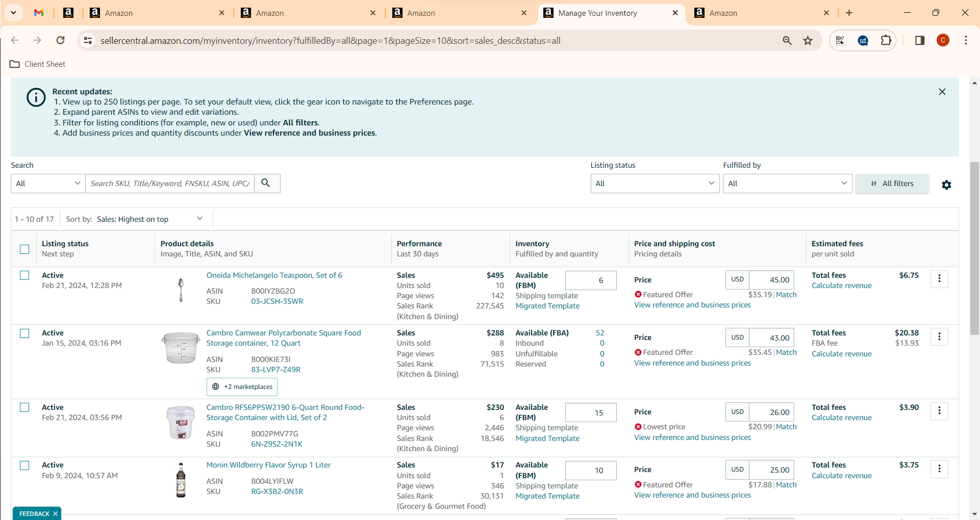This screenshot has width=980, height=520.
Task: Select the Oneida Michelangelo Teaspoon row checkbox
Action: point(24,275)
